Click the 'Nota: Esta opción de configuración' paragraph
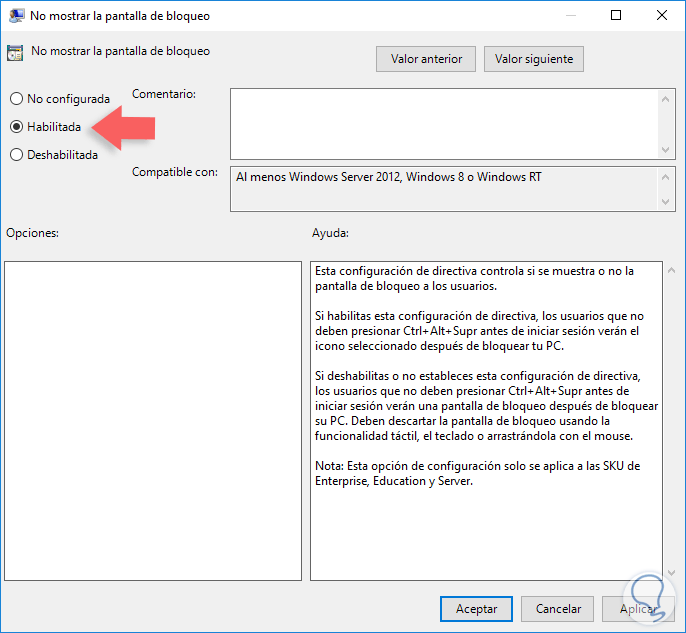Screen dimensions: 686x633 click(x=477, y=473)
